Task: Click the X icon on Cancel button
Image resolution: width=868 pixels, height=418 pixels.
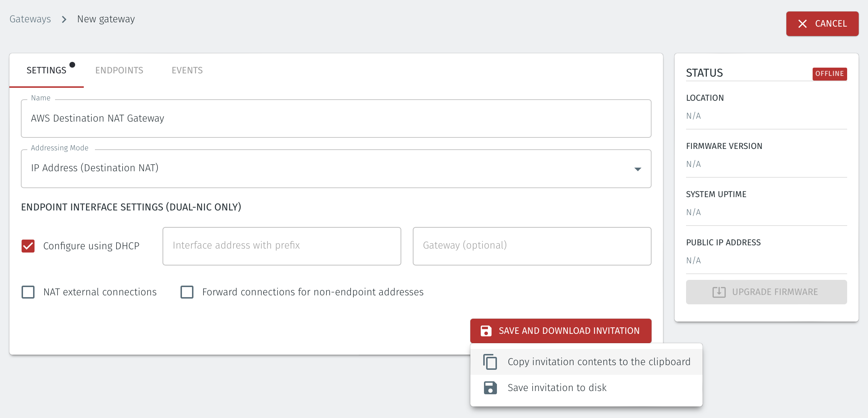Action: click(802, 24)
